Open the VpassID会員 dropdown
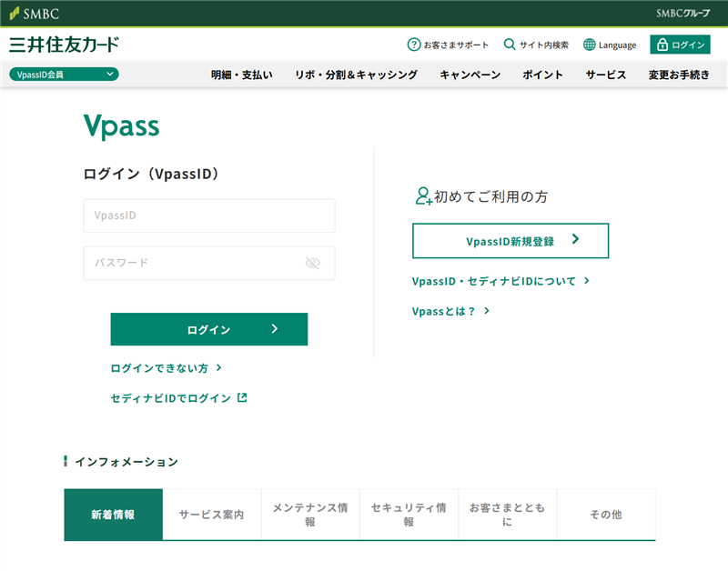Viewport: 728px width, 571px height. click(x=64, y=75)
